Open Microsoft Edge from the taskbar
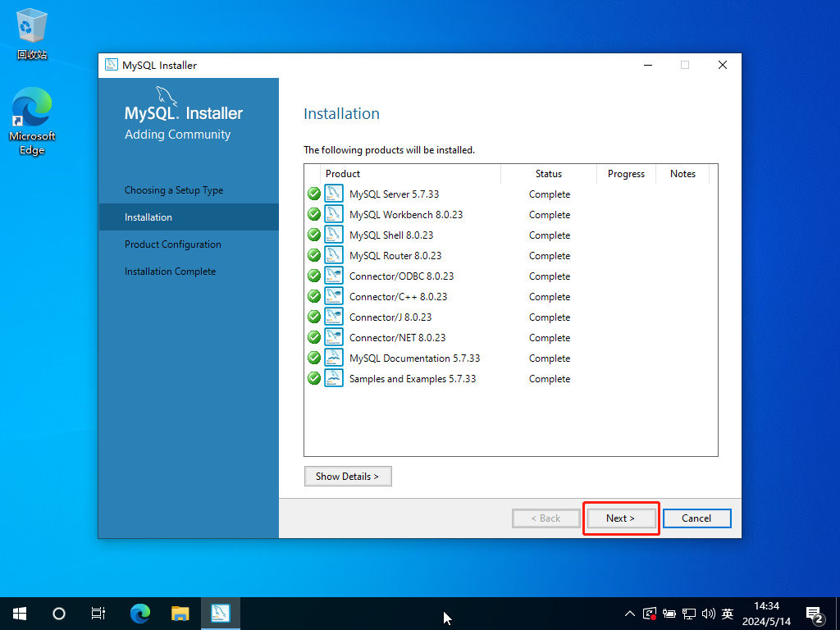 coord(141,613)
